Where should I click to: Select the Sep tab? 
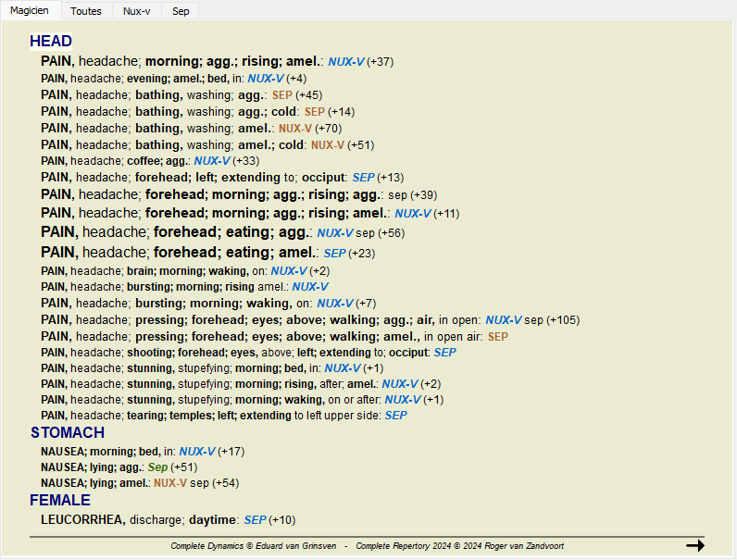[x=181, y=11]
